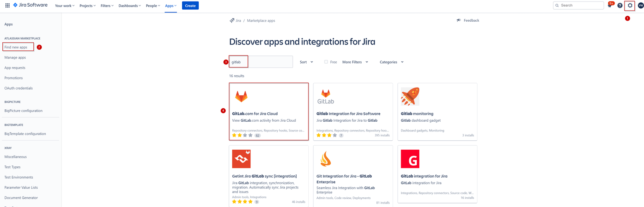This screenshot has width=644, height=207.
Task: Open the app switcher grid icon
Action: point(7,5)
